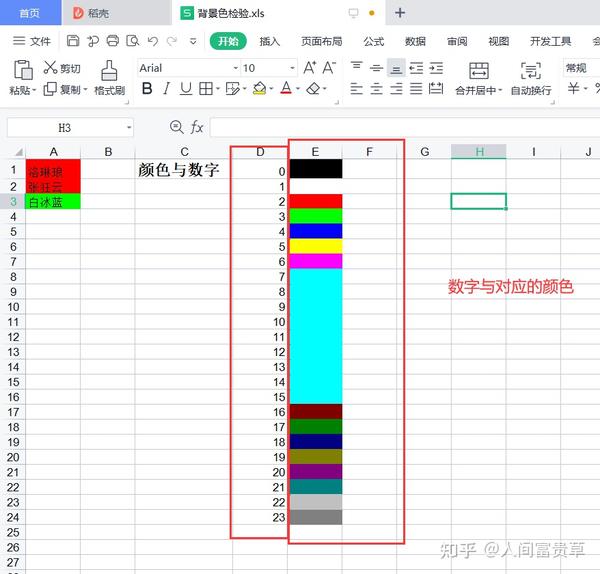Open the font size 10 dropdown
The height and width of the screenshot is (574, 600).
click(292, 68)
